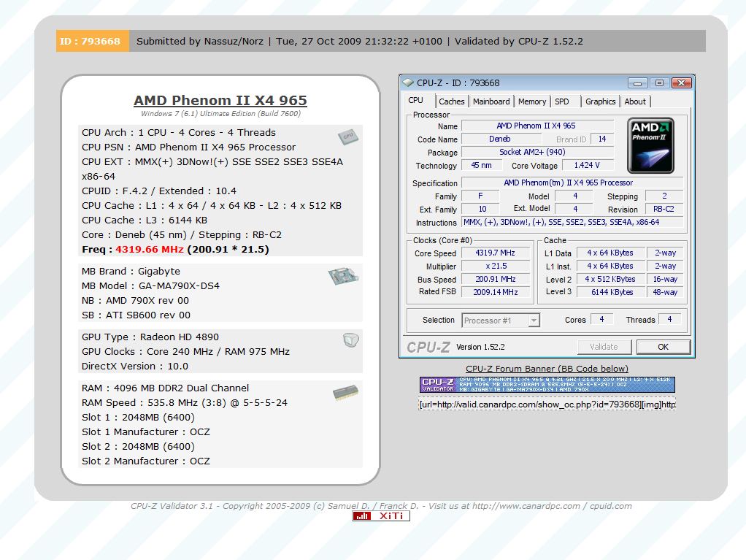The width and height of the screenshot is (746, 560).
Task: Click the Slot 1 Manufacturer OCZ line
Action: (x=146, y=432)
